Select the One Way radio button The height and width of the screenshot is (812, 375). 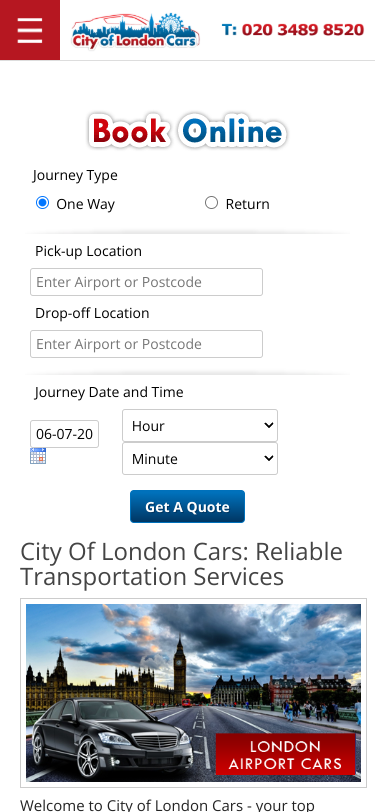pos(42,202)
